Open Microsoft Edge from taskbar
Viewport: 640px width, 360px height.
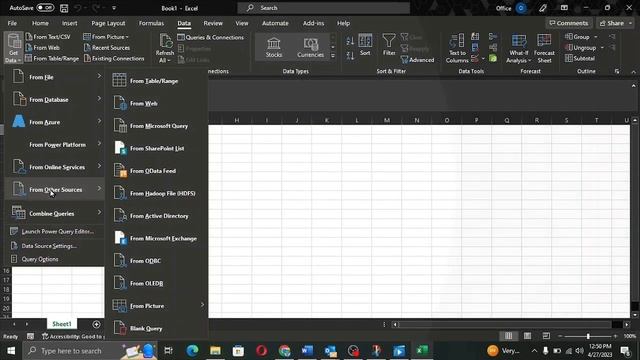(192, 351)
